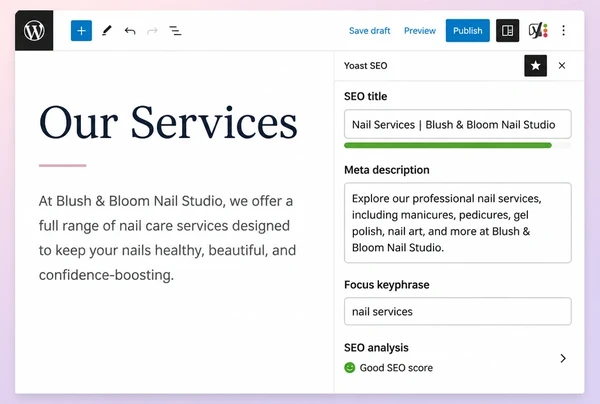Open the block inserter plus button
The height and width of the screenshot is (404, 600).
tap(81, 31)
